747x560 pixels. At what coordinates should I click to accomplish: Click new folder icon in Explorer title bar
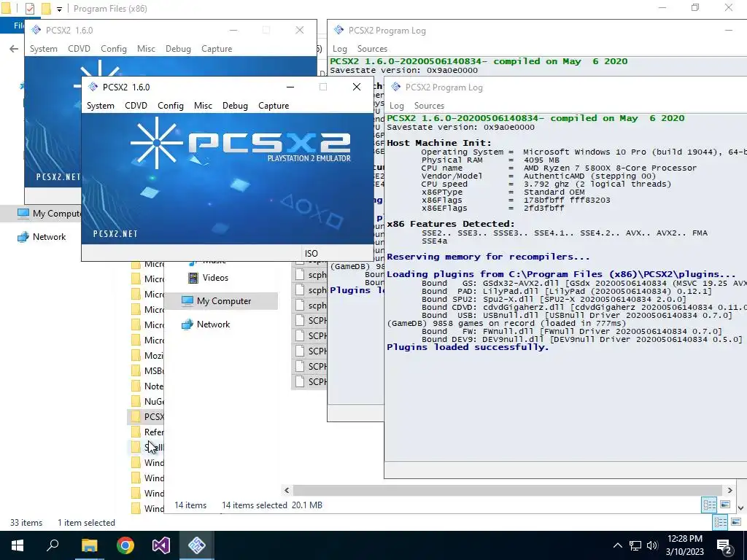coord(46,9)
